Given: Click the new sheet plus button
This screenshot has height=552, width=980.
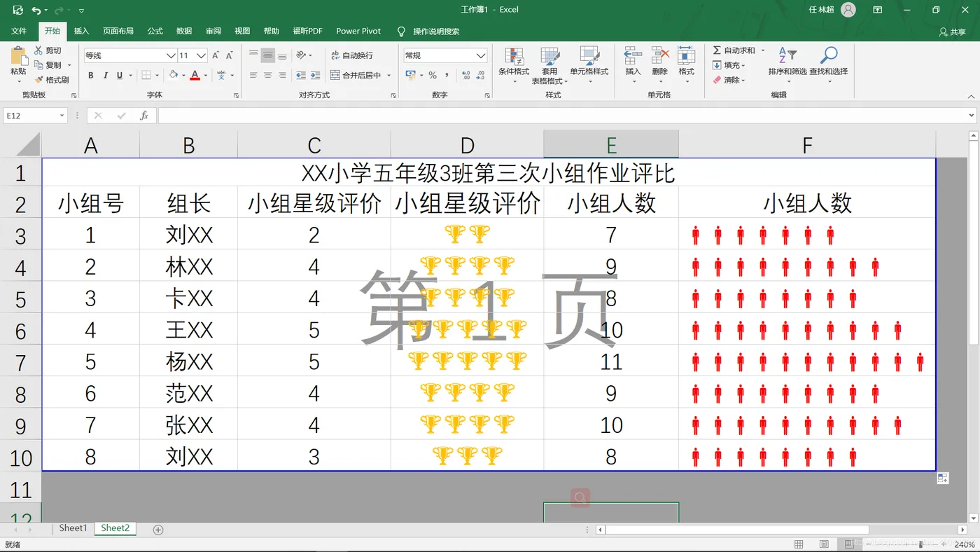Looking at the screenshot, I should pyautogui.click(x=158, y=530).
